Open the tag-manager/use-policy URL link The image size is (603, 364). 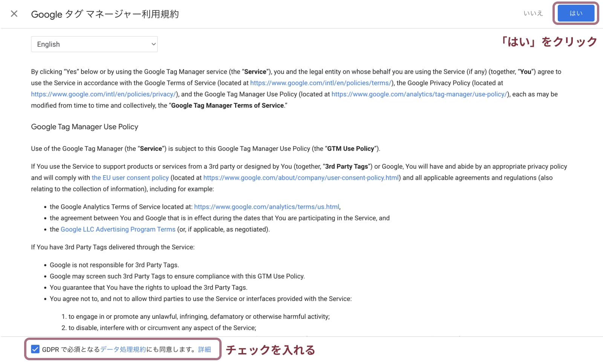click(x=419, y=94)
